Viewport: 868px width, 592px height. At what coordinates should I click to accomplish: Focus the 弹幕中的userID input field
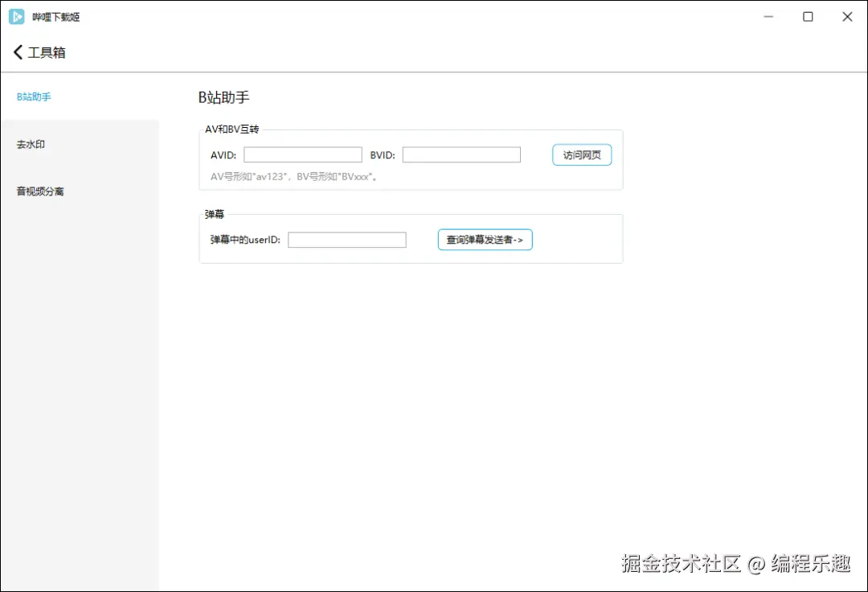pyautogui.click(x=347, y=240)
